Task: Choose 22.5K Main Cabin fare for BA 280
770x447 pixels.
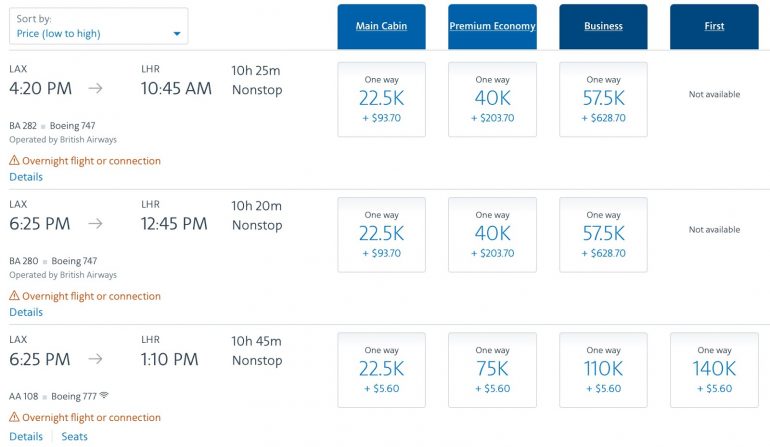Action: [381, 234]
